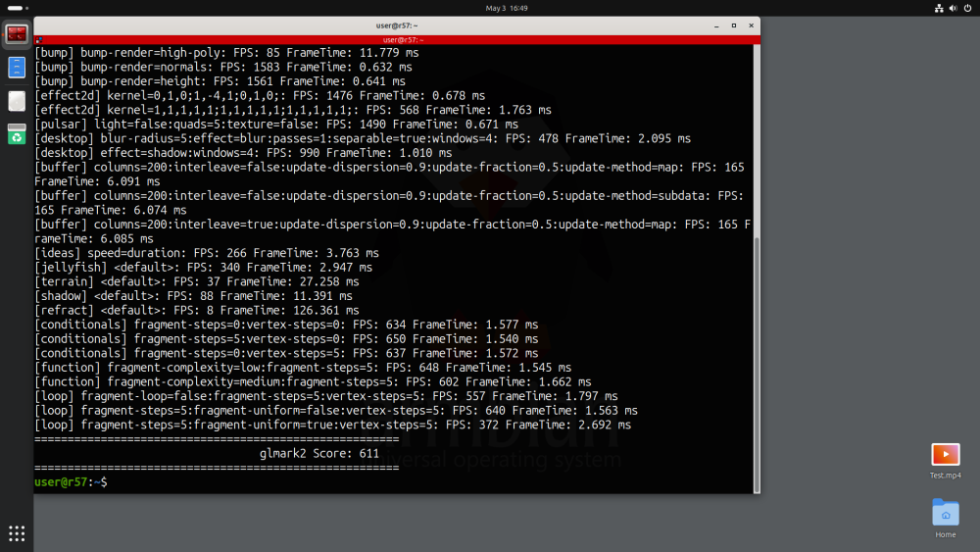The width and height of the screenshot is (980, 552).
Task: Open the power menu icon in top bar
Action: (x=967, y=8)
